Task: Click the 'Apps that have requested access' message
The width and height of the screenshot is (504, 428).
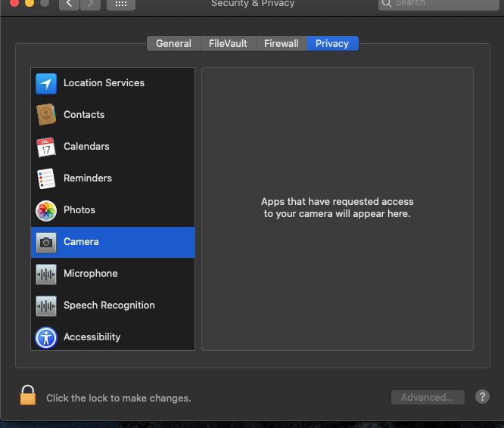Action: [x=338, y=208]
